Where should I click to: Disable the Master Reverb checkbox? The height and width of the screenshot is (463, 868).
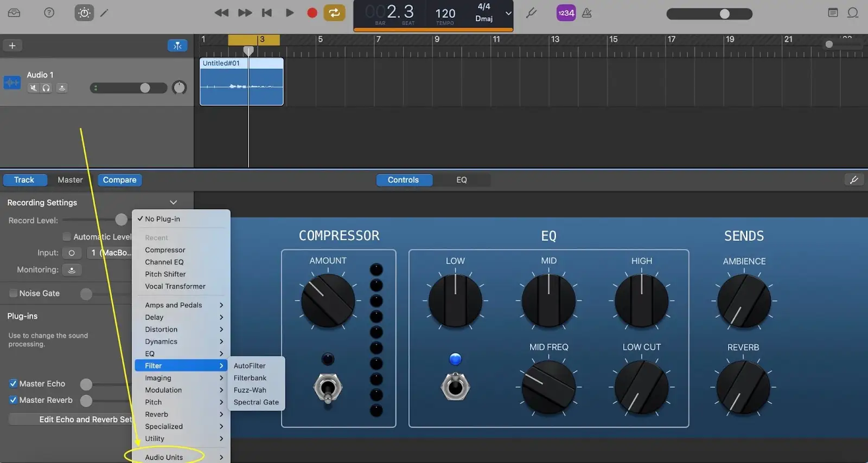(14, 400)
